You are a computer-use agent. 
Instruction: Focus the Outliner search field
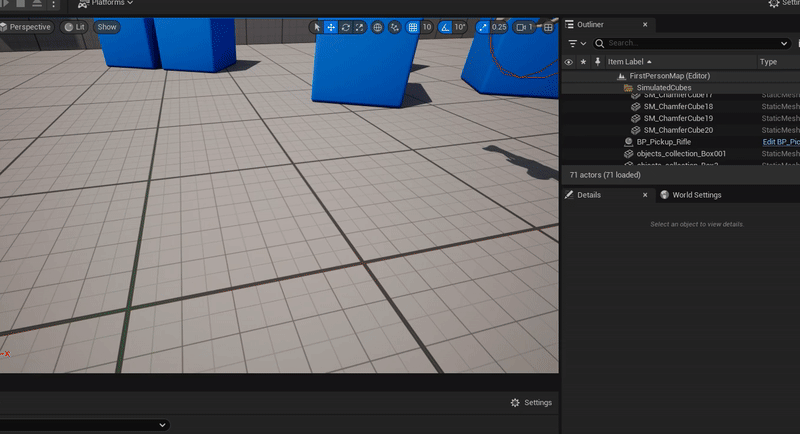click(x=692, y=43)
